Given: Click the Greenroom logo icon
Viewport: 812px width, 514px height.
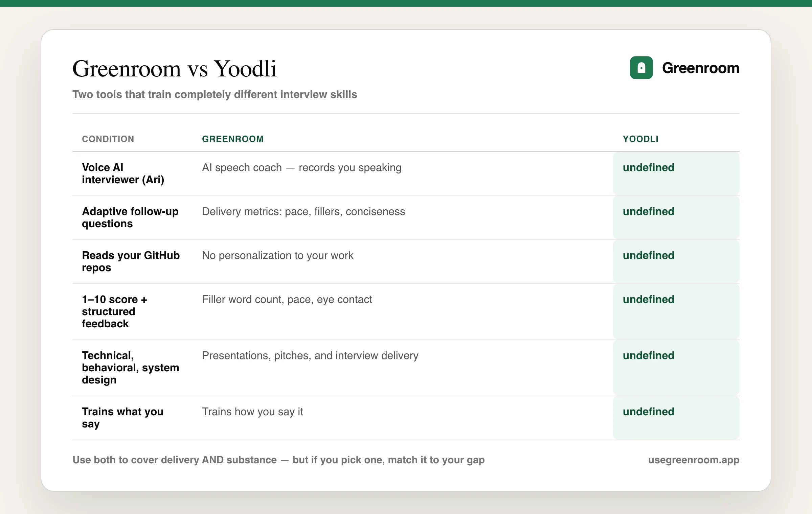Looking at the screenshot, I should point(641,68).
